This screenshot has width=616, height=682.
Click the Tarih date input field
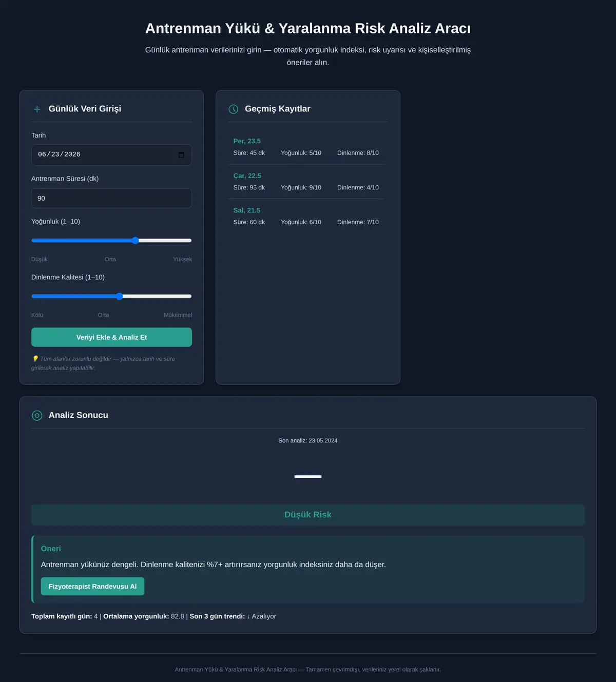[111, 155]
